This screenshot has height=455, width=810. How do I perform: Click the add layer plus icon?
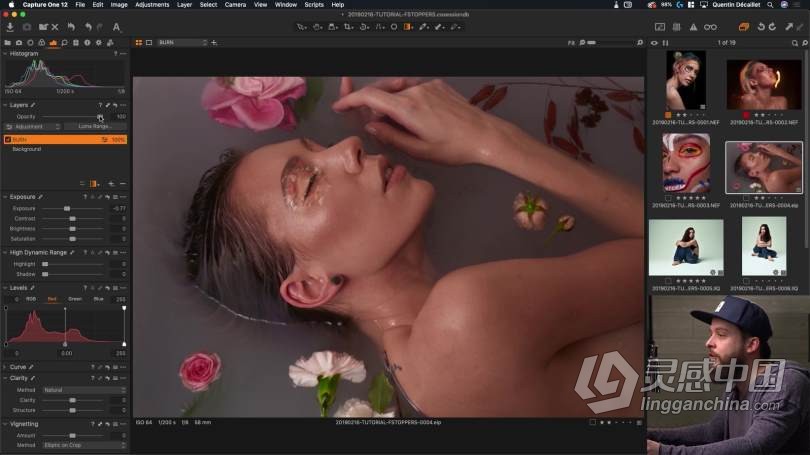point(111,184)
